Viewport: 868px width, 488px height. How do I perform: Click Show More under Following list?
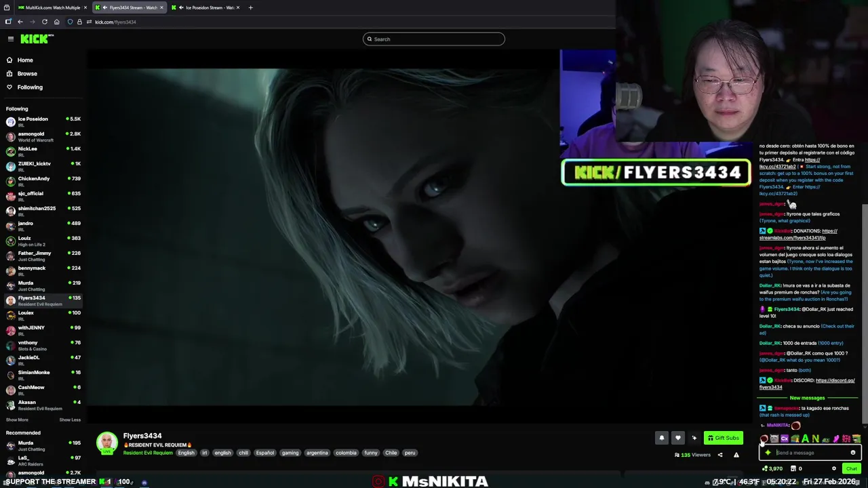17,420
